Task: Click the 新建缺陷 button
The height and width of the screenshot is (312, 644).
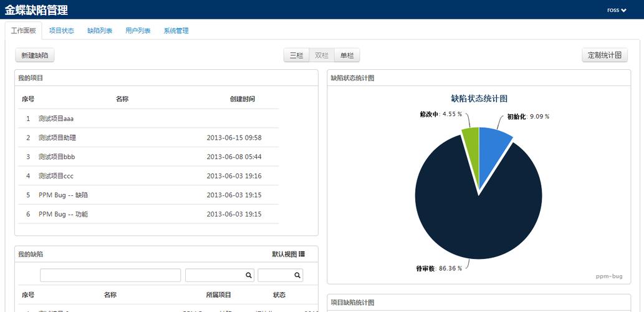Action: pos(35,56)
